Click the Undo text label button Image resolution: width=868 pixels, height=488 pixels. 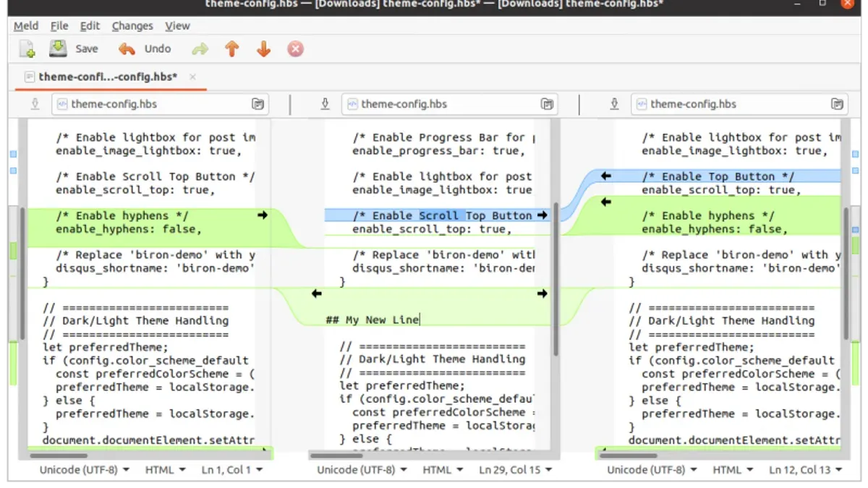158,49
